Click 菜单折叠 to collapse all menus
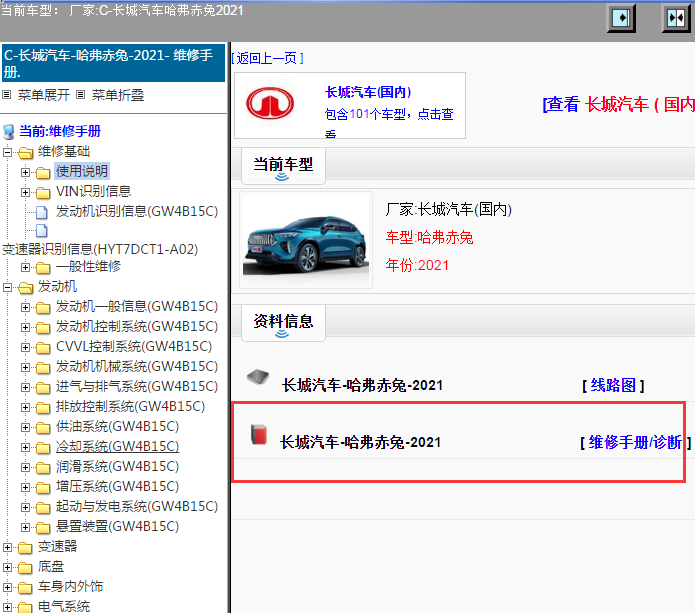The height and width of the screenshot is (613, 695). click(x=118, y=95)
